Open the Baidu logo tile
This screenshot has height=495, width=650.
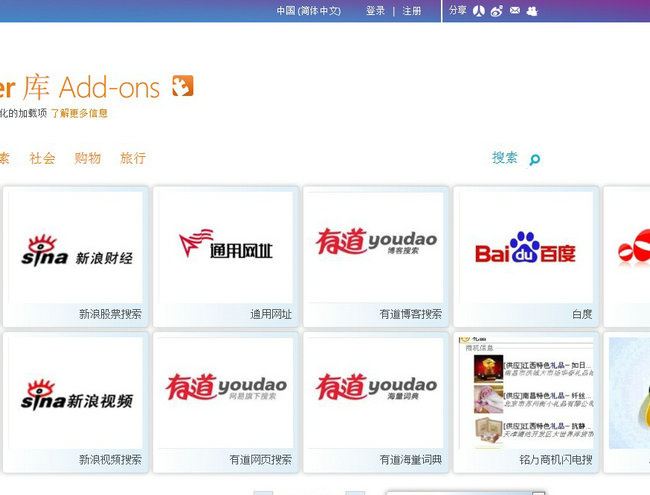point(525,247)
